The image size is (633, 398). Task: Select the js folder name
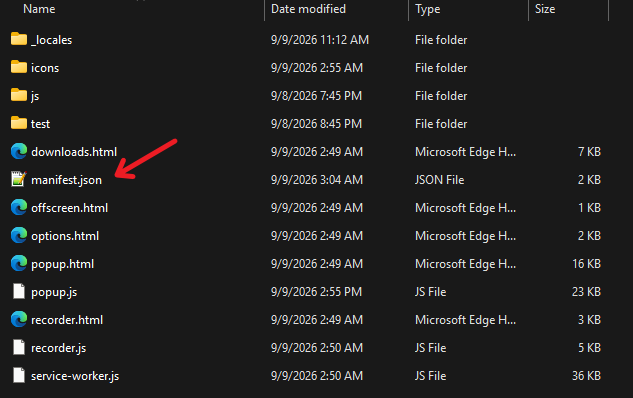(35, 96)
